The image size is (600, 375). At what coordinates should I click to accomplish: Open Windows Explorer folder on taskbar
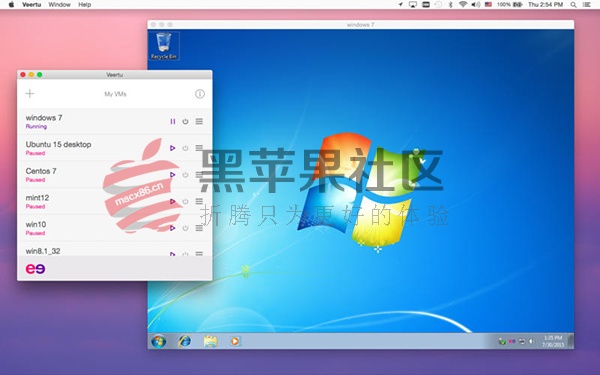[x=210, y=341]
